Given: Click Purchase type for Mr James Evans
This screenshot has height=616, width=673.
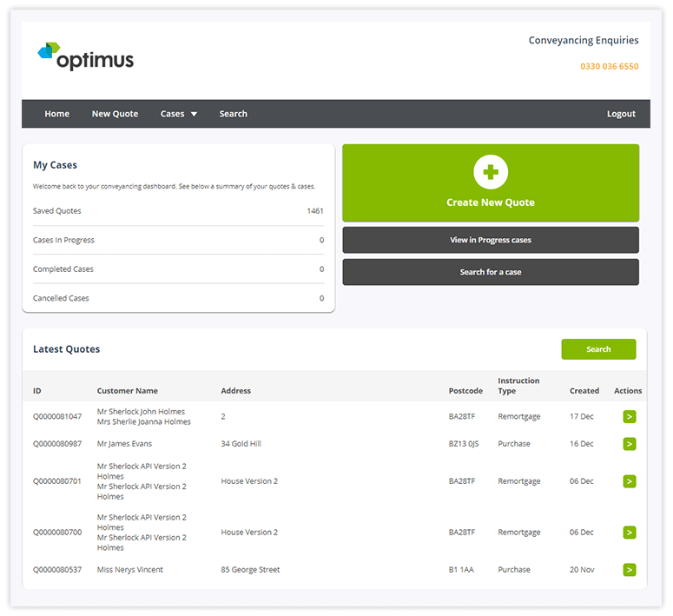Looking at the screenshot, I should pyautogui.click(x=514, y=444).
